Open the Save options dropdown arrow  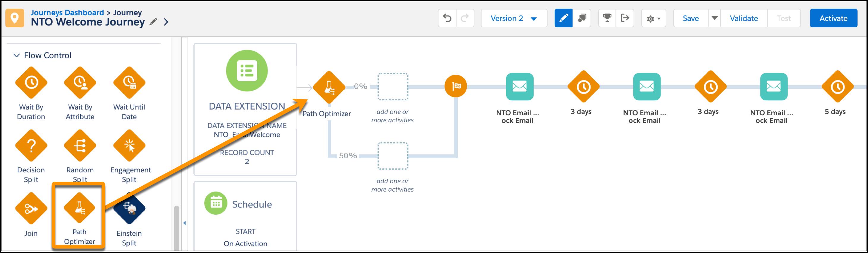[x=714, y=18]
